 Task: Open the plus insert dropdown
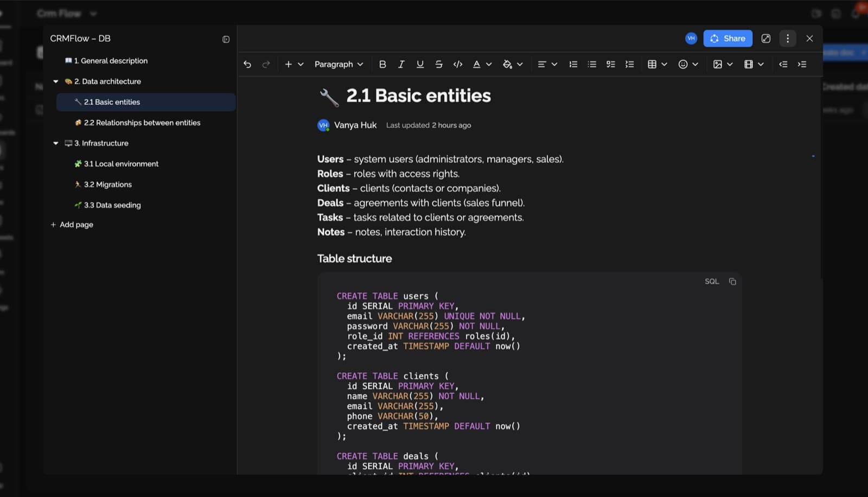[293, 64]
